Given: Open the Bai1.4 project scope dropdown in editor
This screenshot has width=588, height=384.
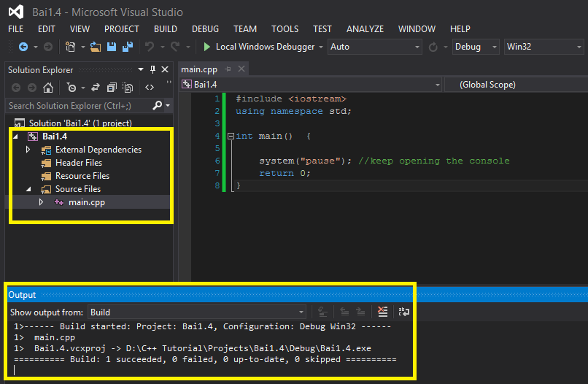Looking at the screenshot, I should click(311, 85).
